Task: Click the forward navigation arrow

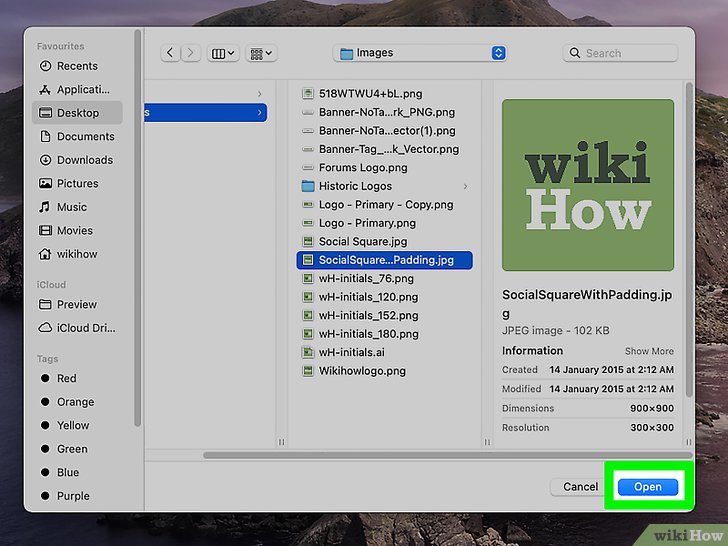Action: tap(191, 53)
